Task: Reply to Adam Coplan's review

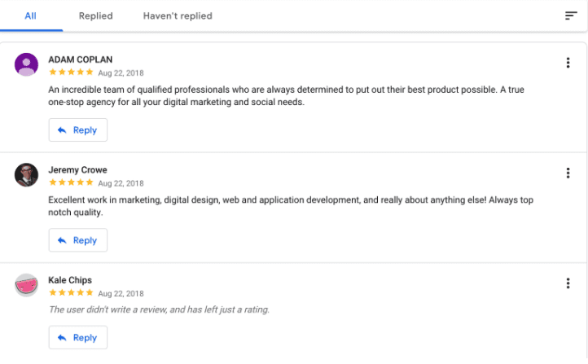Action: pos(78,130)
